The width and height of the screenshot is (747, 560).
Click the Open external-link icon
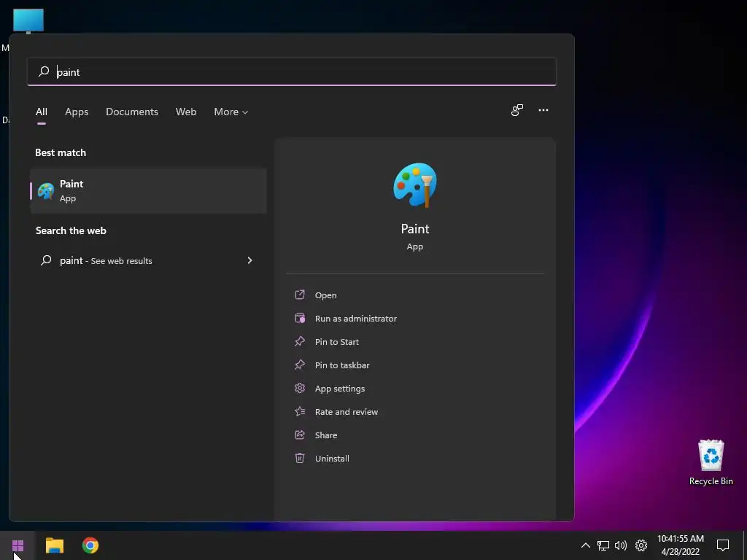[300, 295]
